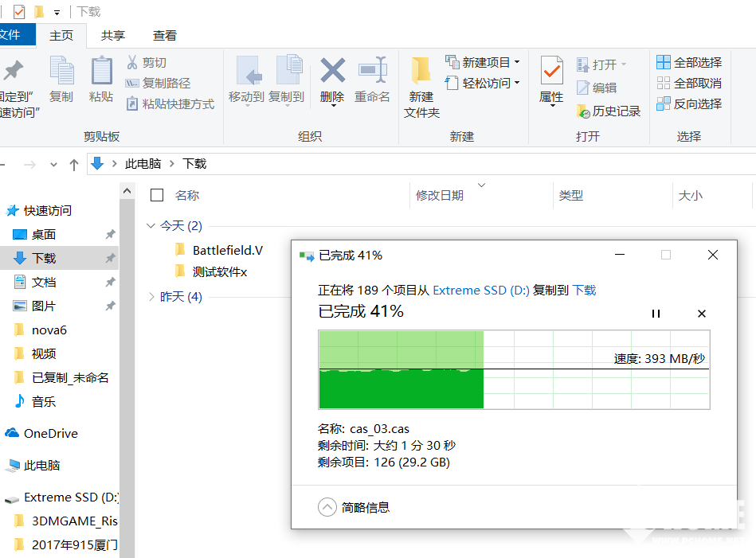The width and height of the screenshot is (756, 558).
Task: Click the Extreme SSD (D:) source link
Action: click(481, 291)
